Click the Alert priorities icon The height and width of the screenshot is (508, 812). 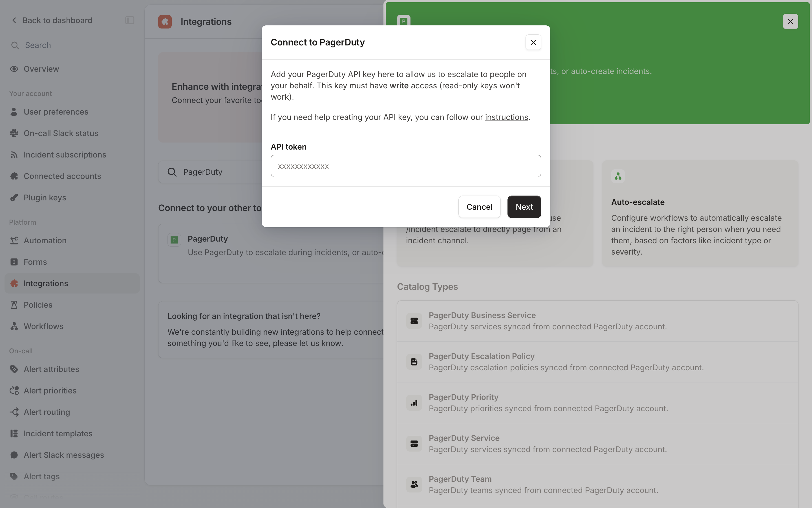coord(14,391)
